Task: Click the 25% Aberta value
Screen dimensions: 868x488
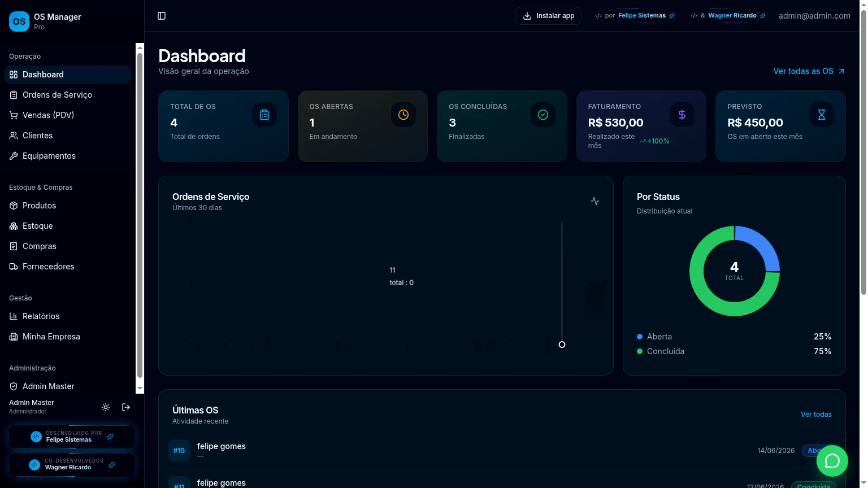Action: pyautogui.click(x=822, y=337)
